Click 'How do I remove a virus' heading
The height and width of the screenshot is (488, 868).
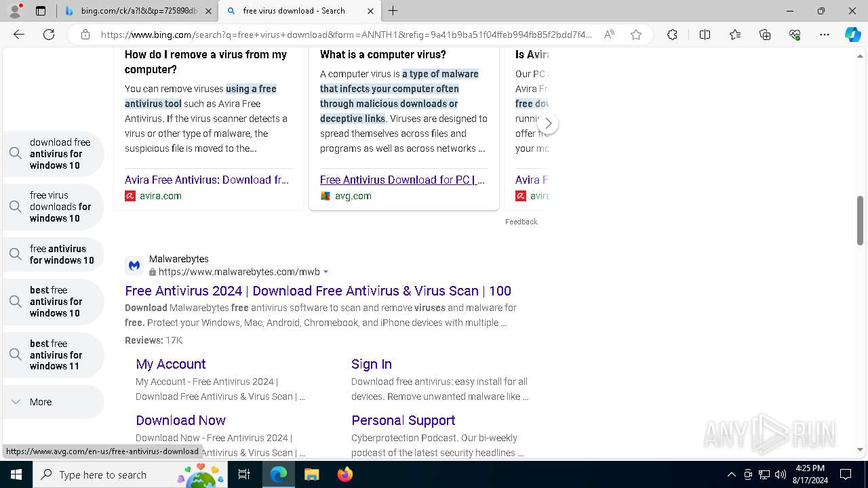205,62
